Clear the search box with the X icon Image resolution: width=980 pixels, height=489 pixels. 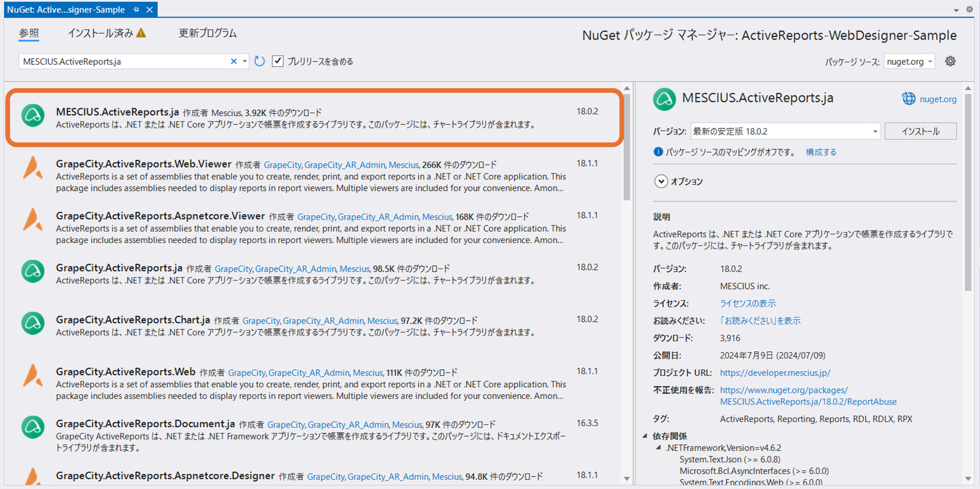pos(234,61)
